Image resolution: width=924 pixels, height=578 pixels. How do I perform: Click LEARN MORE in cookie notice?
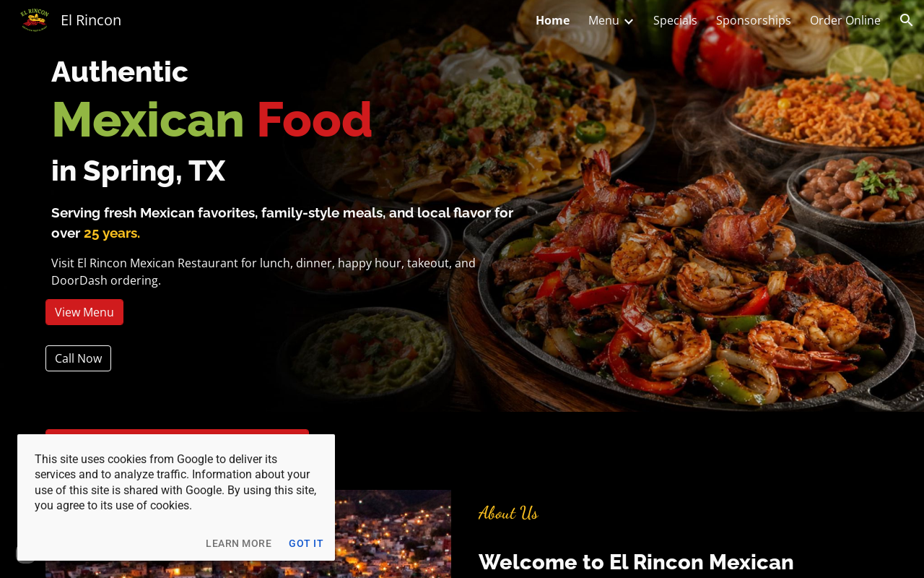[x=238, y=543]
